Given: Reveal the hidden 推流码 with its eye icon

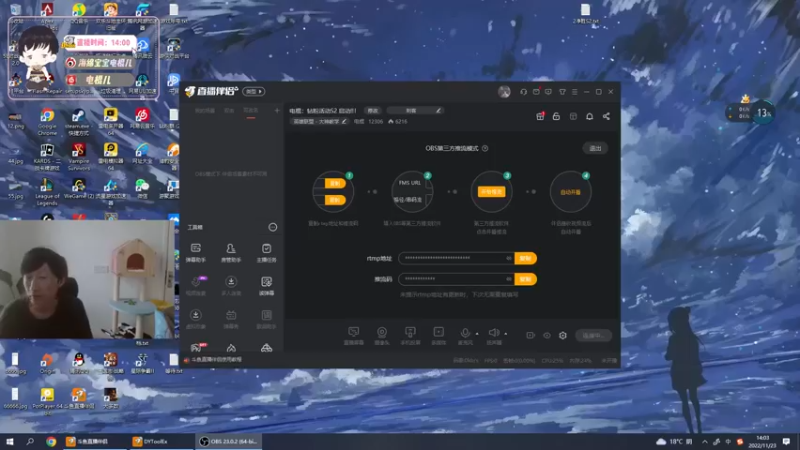Looking at the screenshot, I should (x=509, y=279).
